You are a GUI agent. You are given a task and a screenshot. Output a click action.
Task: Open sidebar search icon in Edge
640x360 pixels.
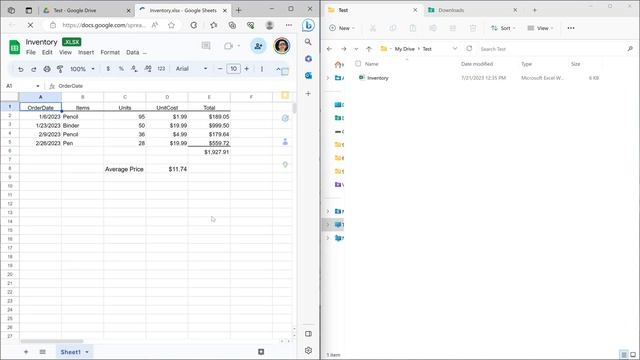coord(308,42)
